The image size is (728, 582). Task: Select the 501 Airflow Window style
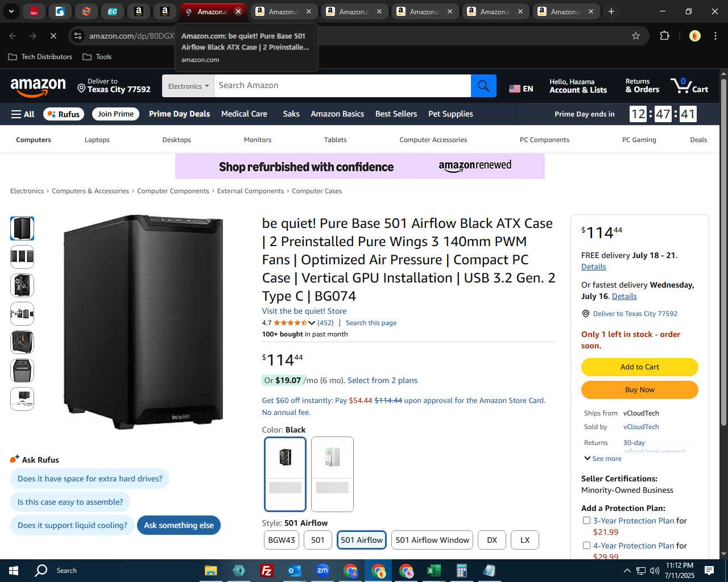432,540
